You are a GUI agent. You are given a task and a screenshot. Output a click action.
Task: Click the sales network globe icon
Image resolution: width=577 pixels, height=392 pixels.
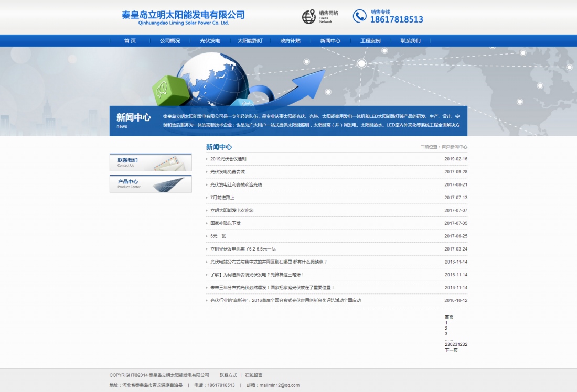pos(309,16)
